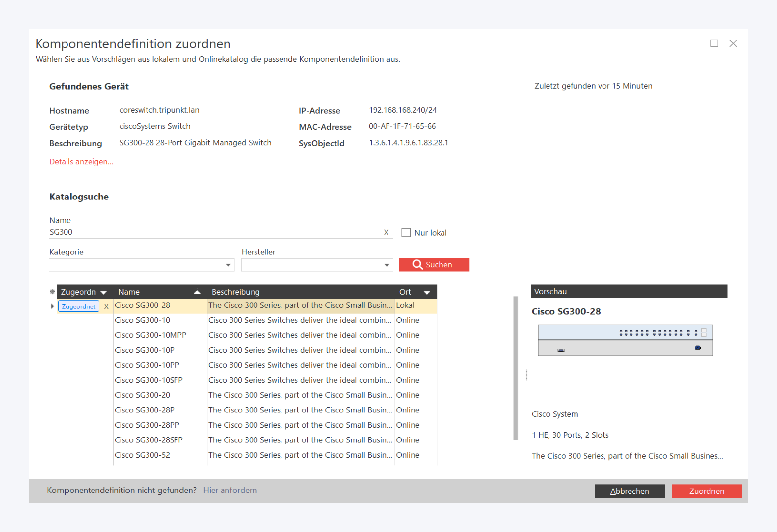777x532 pixels.
Task: Open the Hersteller dropdown
Action: [x=387, y=265]
